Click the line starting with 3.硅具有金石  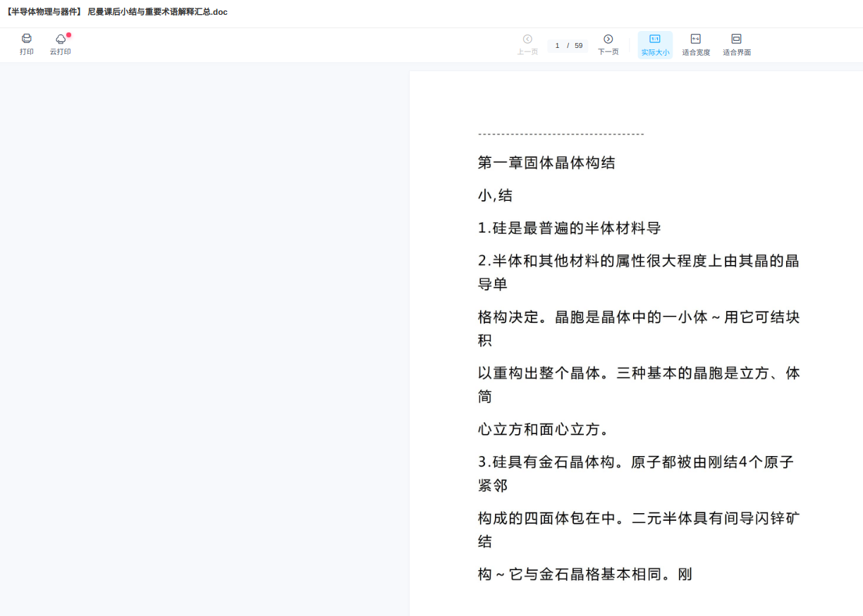click(635, 462)
